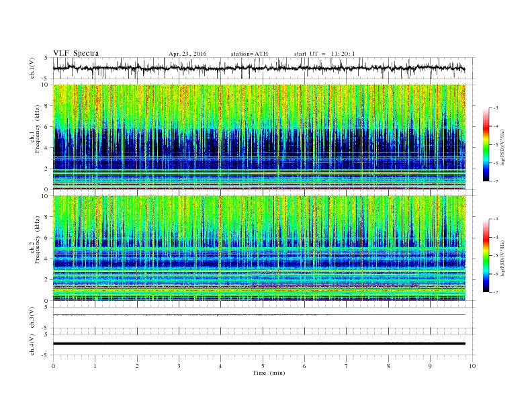Click time-axis tick label "1"

(95, 366)
